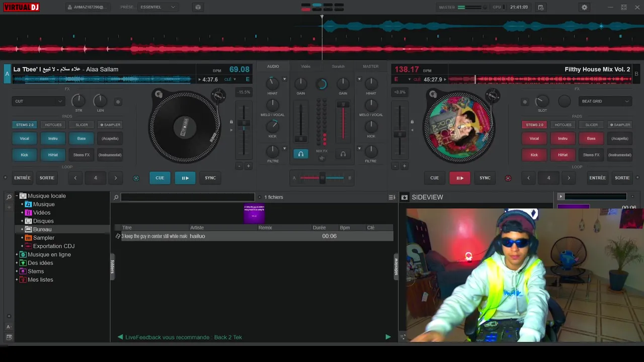This screenshot has width=644, height=362.
Task: Click the left deck CUE button
Action: click(x=159, y=178)
